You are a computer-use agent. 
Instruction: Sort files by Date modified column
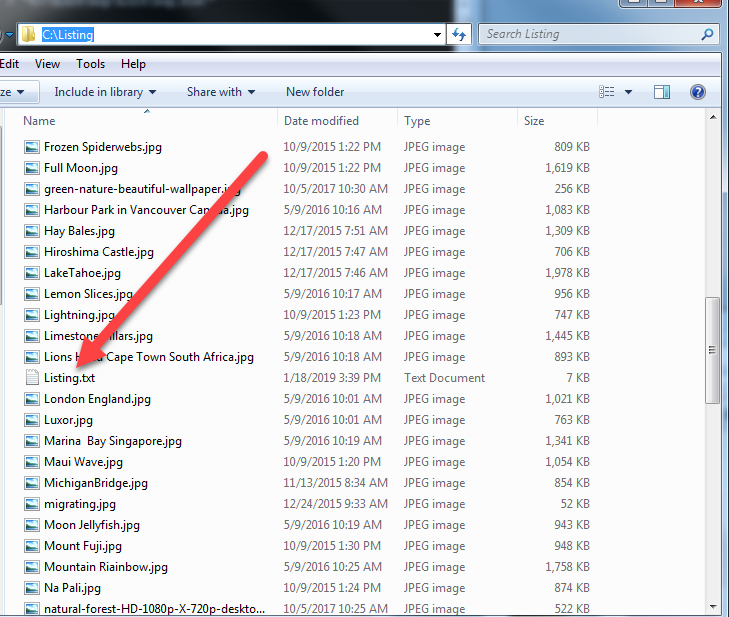(x=321, y=121)
